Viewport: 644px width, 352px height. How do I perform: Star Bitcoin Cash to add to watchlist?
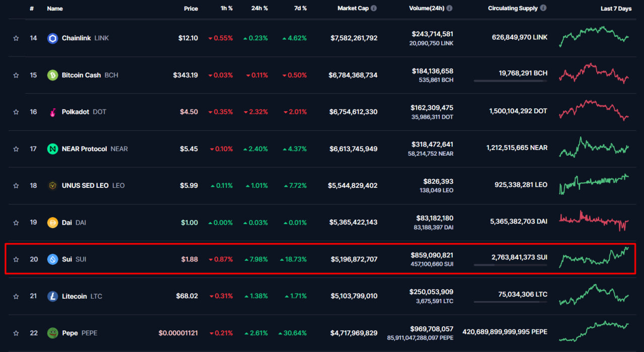tap(16, 75)
